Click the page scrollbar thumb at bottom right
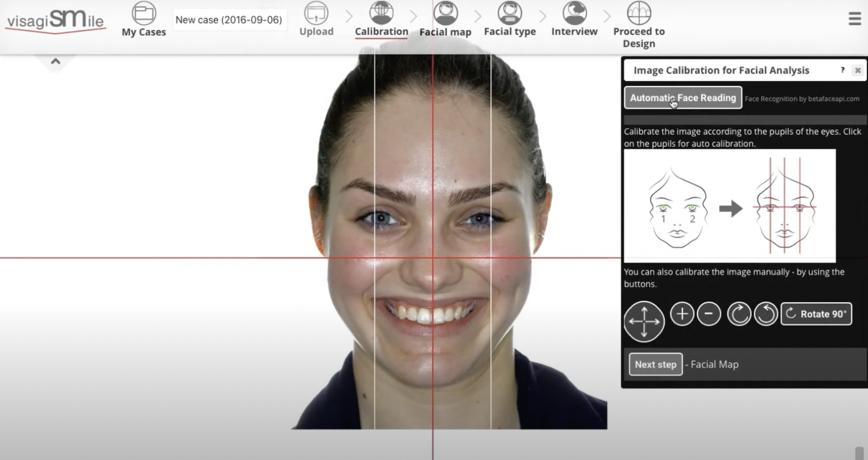The height and width of the screenshot is (460, 868). pyautogui.click(x=859, y=453)
